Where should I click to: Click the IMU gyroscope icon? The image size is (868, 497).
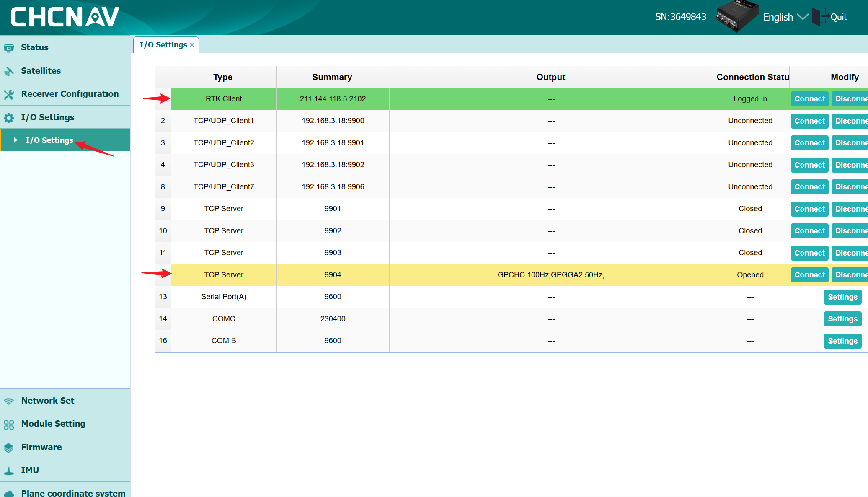[9, 471]
